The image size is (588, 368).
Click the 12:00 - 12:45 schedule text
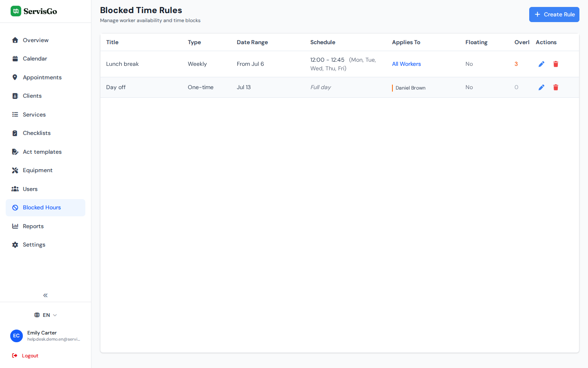[327, 60]
